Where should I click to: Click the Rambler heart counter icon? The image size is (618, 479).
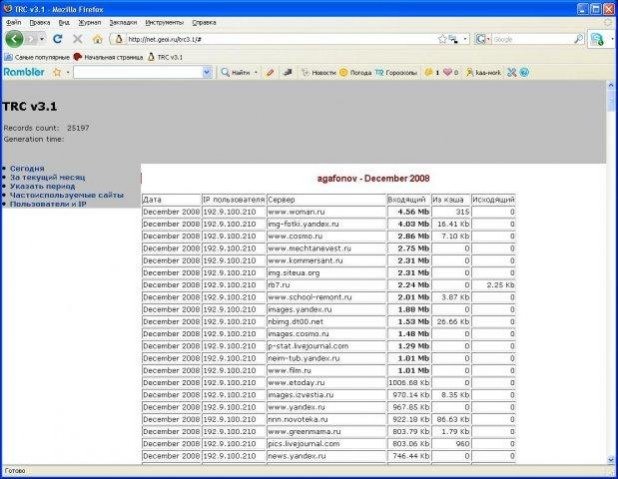(450, 73)
